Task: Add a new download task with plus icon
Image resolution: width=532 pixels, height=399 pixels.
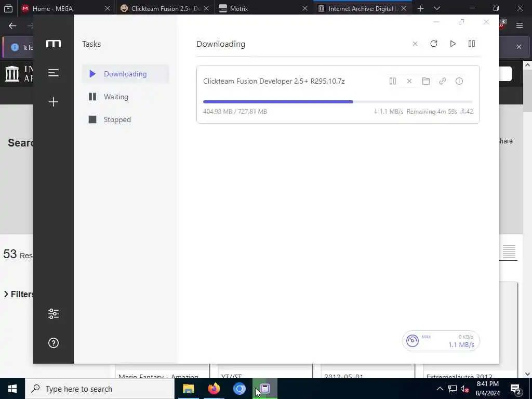Action: click(x=54, y=102)
